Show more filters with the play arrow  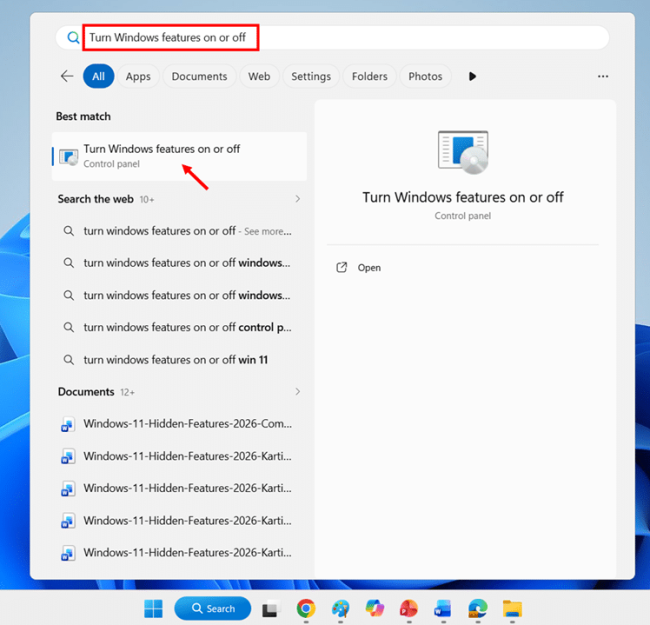pos(472,76)
